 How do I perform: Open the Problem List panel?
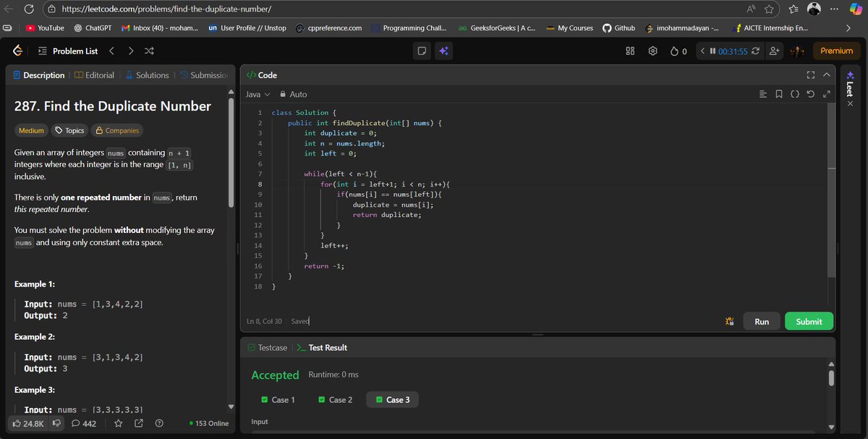coord(67,51)
